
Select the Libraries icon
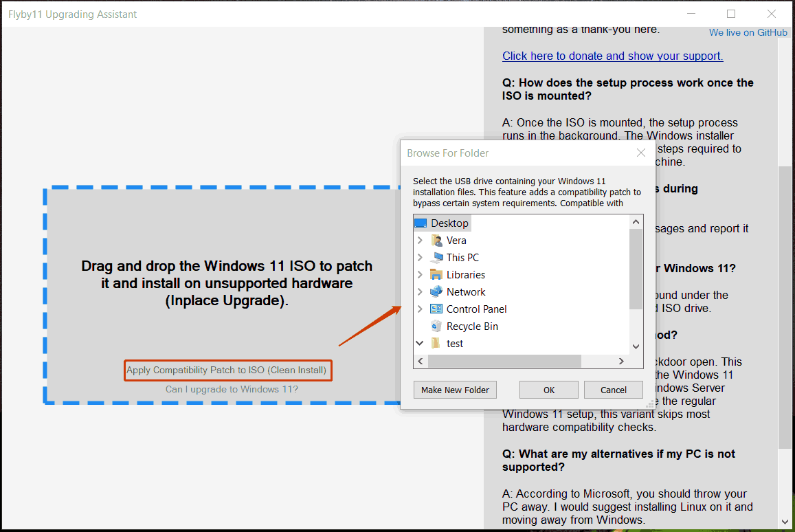(436, 274)
